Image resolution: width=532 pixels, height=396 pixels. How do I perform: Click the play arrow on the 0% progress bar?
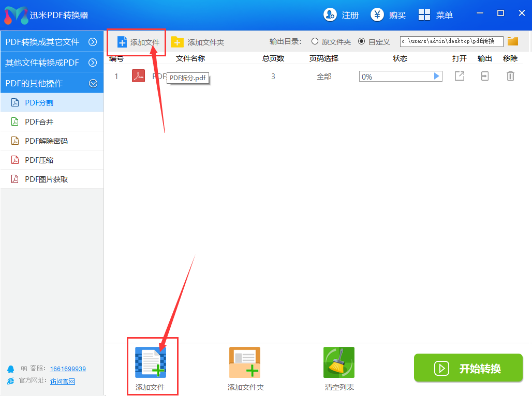click(x=437, y=77)
